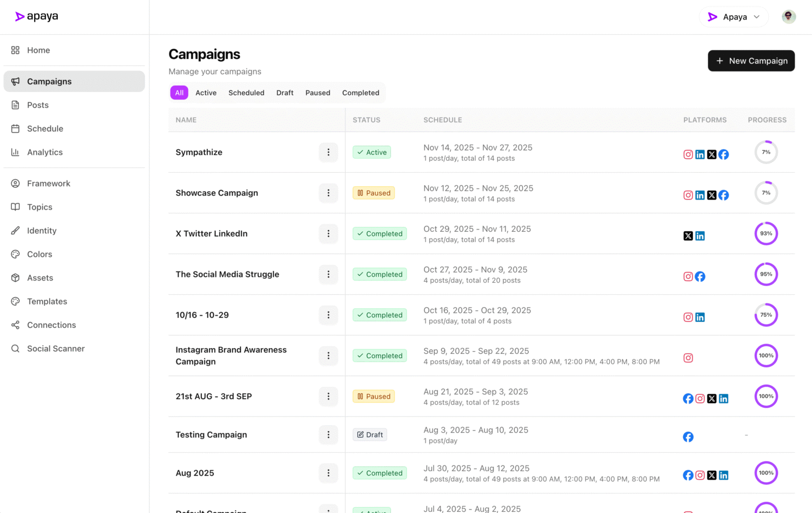Image resolution: width=812 pixels, height=513 pixels.
Task: Click the Instagram platform icon on Sympathize campaign
Action: point(688,154)
